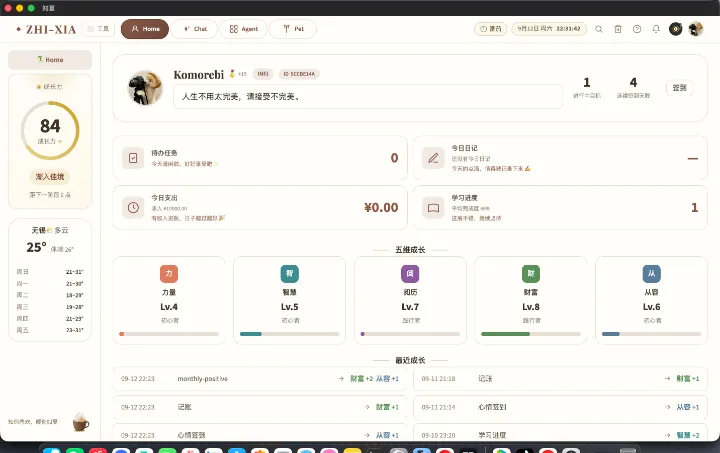This screenshot has width=720, height=453.
Task: Click the 09-11 21:14 growth record row
Action: click(x=560, y=407)
